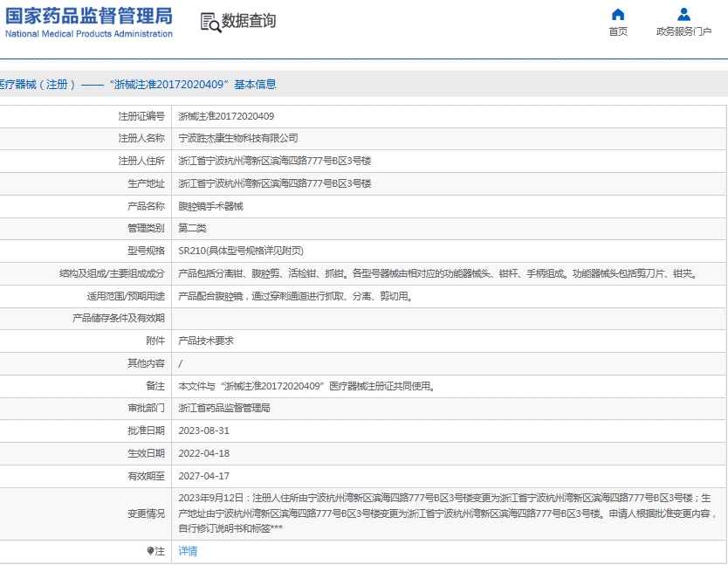Click the 管理类别 value 第二类
The height and width of the screenshot is (565, 728).
point(192,228)
